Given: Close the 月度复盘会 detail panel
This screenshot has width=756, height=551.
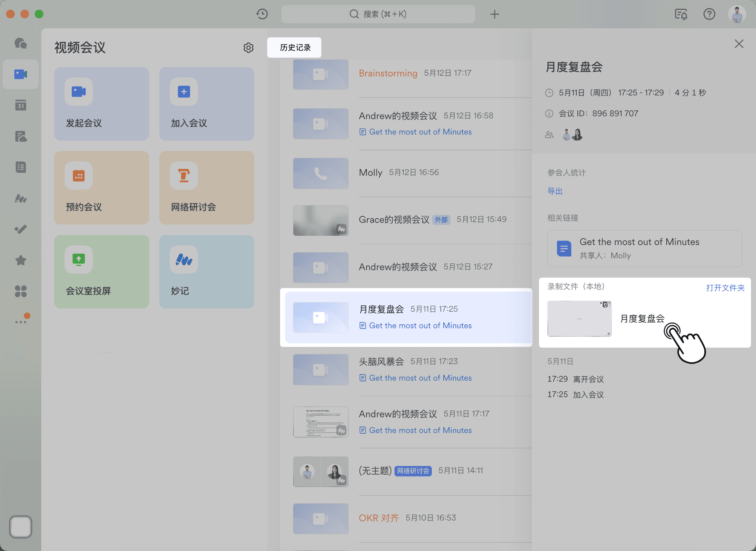Looking at the screenshot, I should (x=739, y=44).
